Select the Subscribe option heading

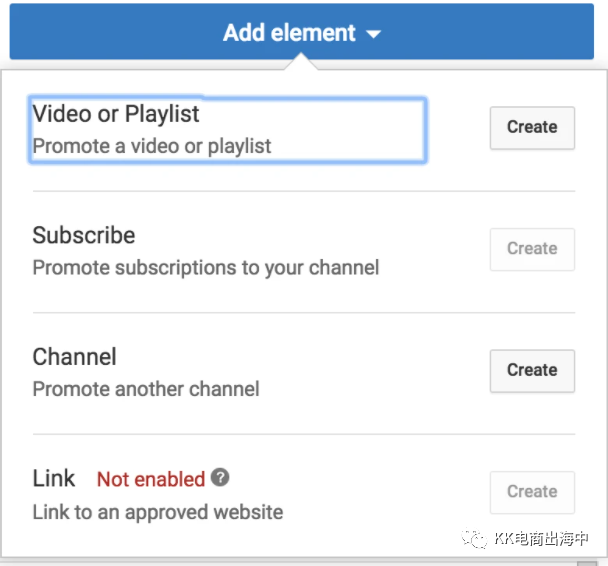pos(84,235)
